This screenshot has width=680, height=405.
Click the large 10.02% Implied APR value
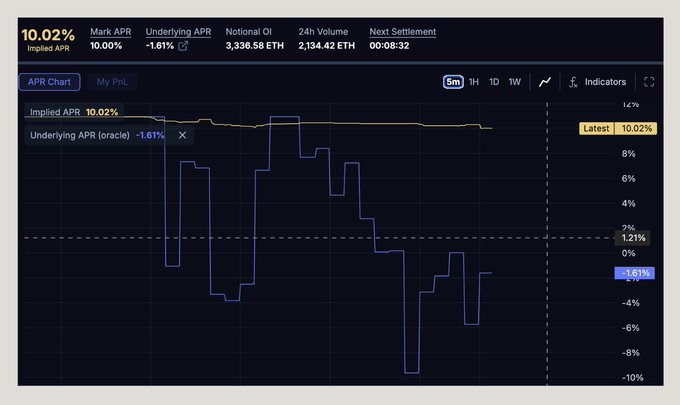point(48,34)
